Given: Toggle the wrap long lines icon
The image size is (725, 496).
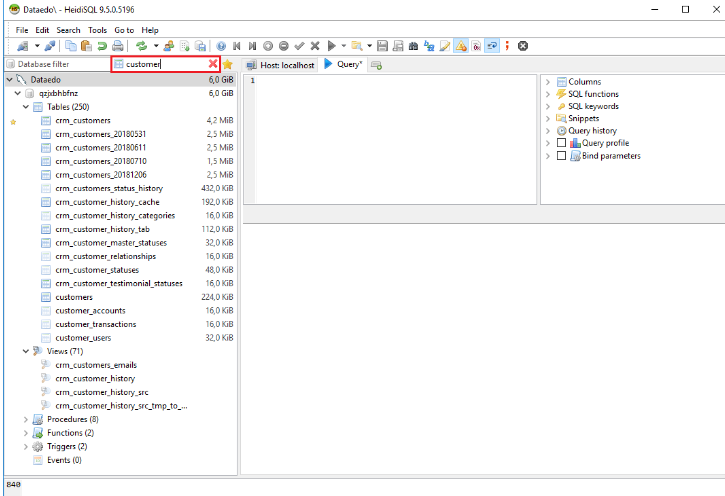Looking at the screenshot, I should [x=492, y=46].
